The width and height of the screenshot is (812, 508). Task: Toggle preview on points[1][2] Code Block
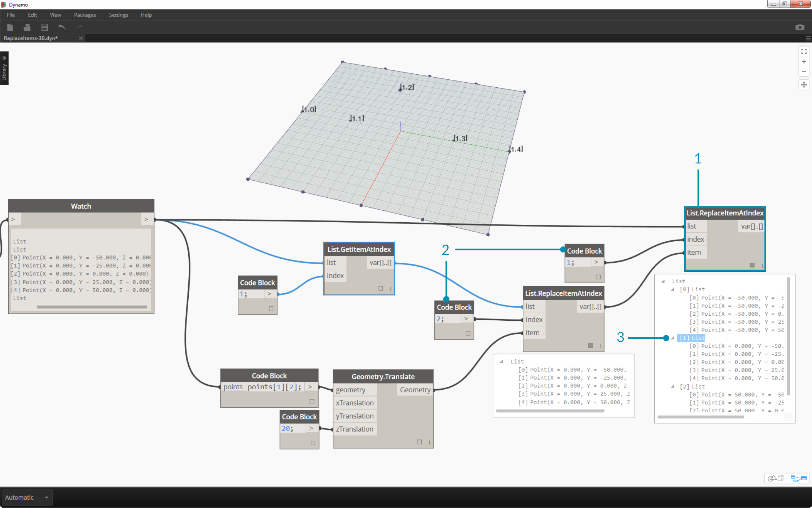[x=312, y=402]
